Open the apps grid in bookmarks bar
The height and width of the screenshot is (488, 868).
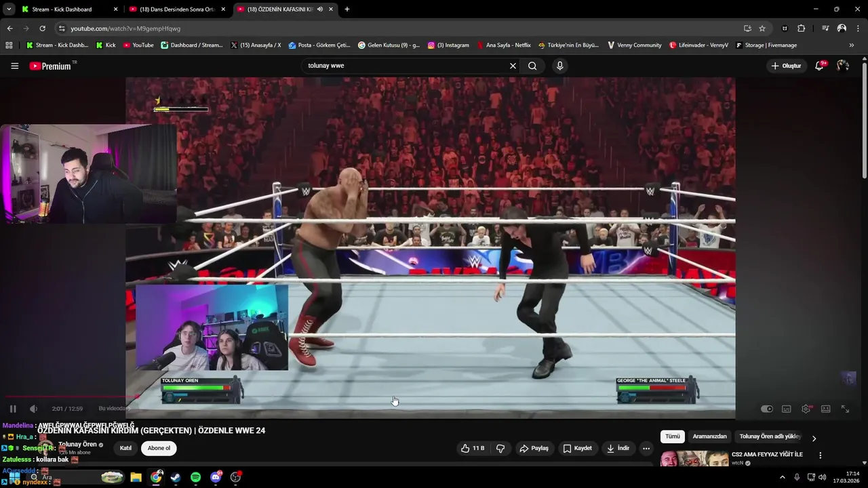point(9,45)
